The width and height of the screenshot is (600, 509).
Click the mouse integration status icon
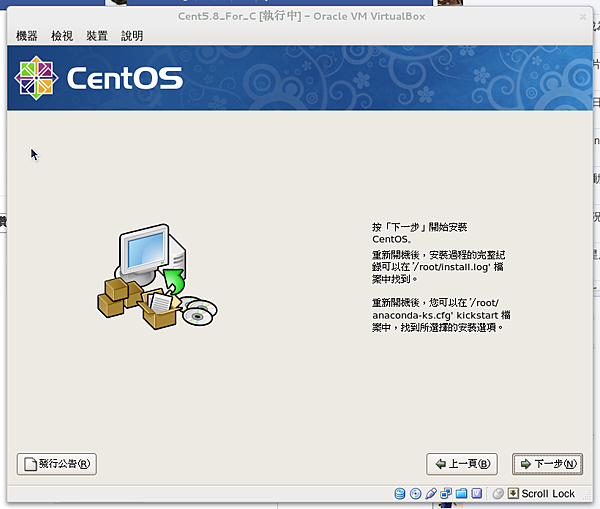pos(498,494)
